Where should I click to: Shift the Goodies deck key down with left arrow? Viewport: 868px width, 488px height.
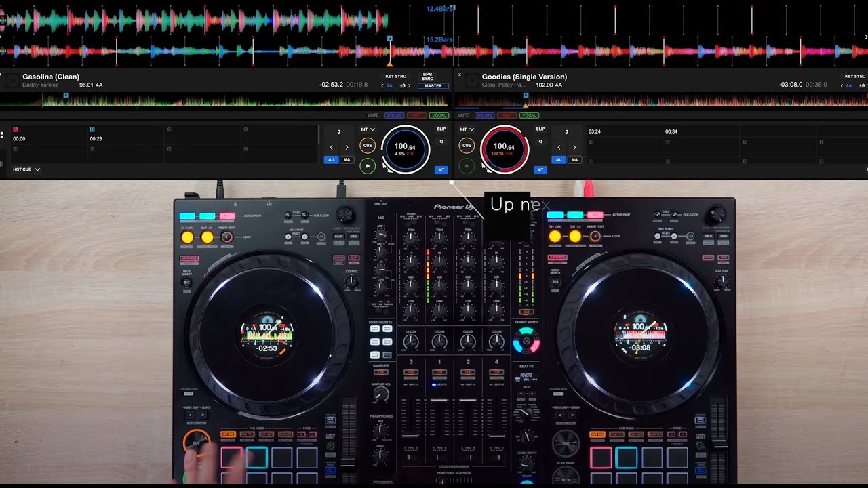tap(844, 86)
